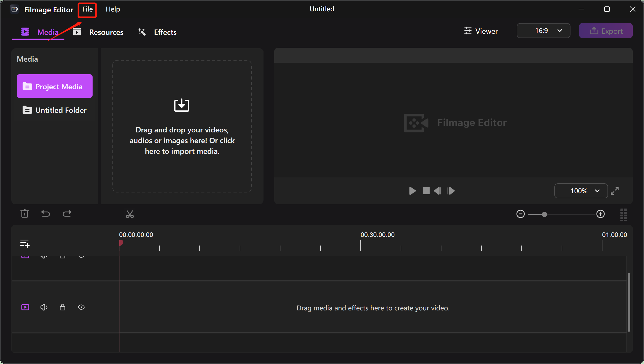Click the timeline zoom slider handle
Viewport: 644px width, 364px height.
(x=544, y=214)
